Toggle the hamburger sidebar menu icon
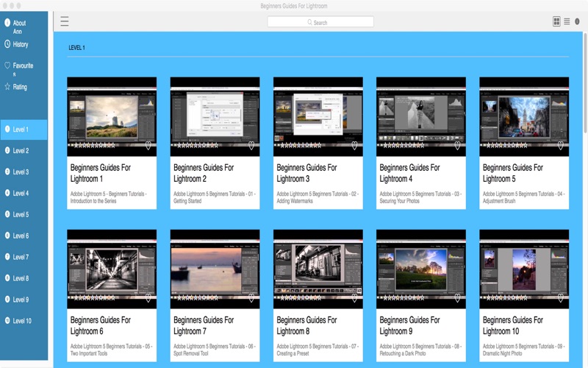This screenshot has height=368, width=588. pyautogui.click(x=65, y=21)
